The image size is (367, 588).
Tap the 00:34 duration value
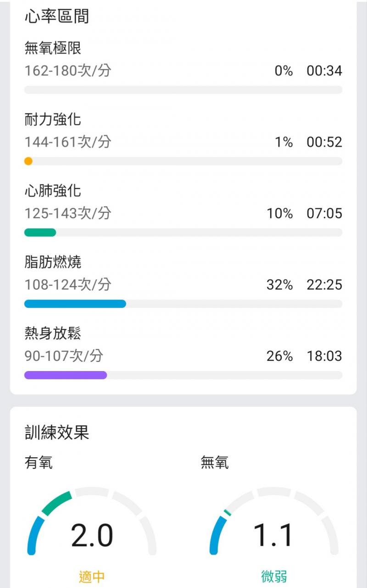coord(324,71)
